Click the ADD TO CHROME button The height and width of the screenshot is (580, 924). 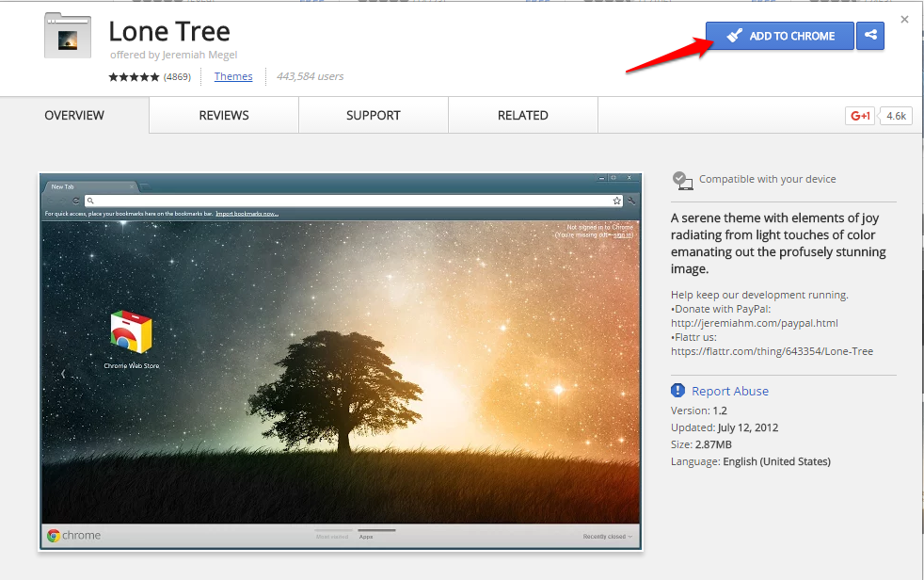point(780,36)
